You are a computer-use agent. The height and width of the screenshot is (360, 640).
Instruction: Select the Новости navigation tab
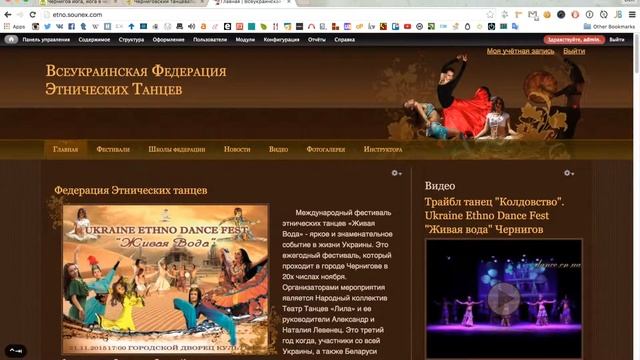coord(237,149)
